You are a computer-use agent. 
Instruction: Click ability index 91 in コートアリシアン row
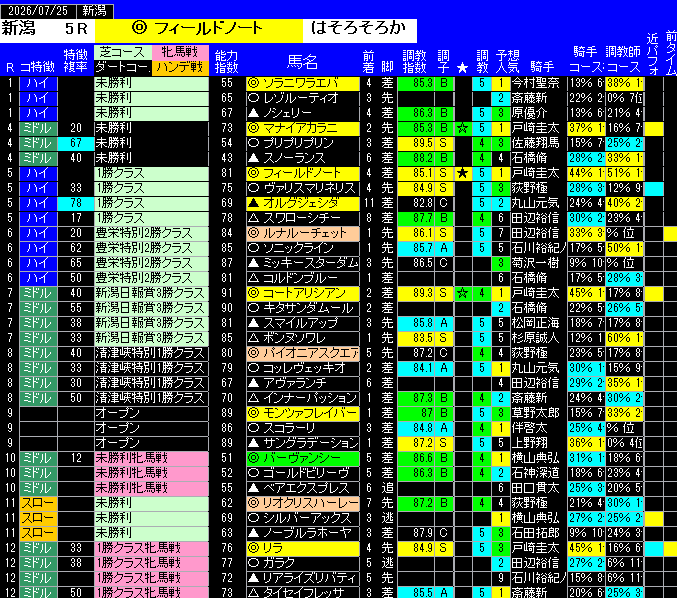(x=227, y=293)
